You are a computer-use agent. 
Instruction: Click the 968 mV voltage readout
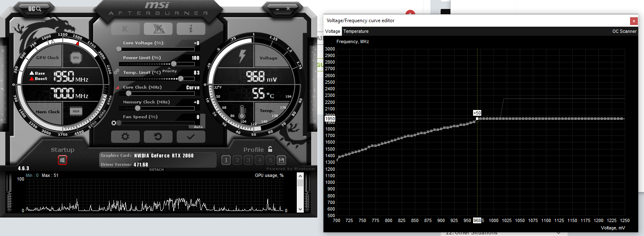261,76
